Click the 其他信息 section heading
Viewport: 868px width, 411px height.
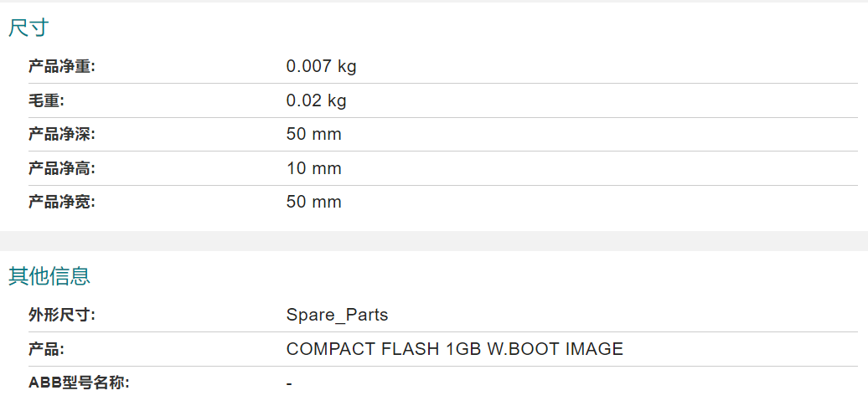coord(49,276)
